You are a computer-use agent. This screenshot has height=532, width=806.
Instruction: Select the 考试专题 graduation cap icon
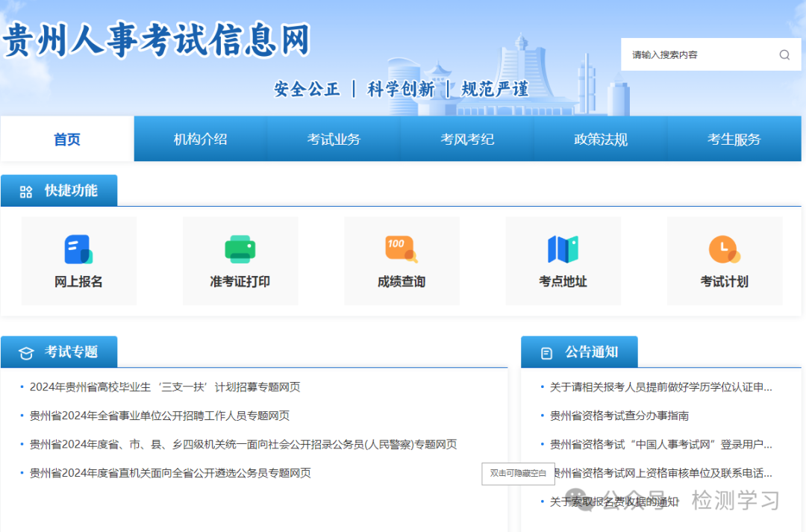[26, 351]
